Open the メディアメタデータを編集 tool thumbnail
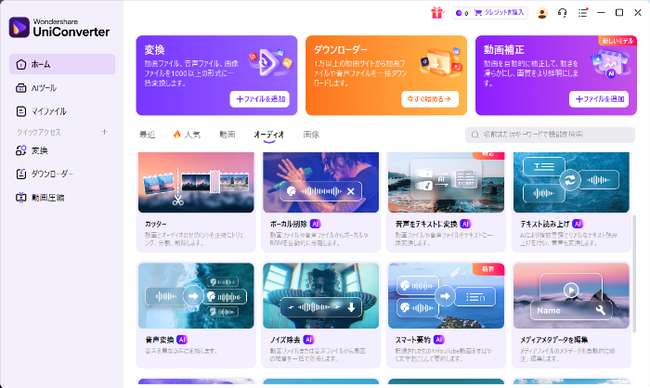The image size is (650, 388). pyautogui.click(x=571, y=296)
